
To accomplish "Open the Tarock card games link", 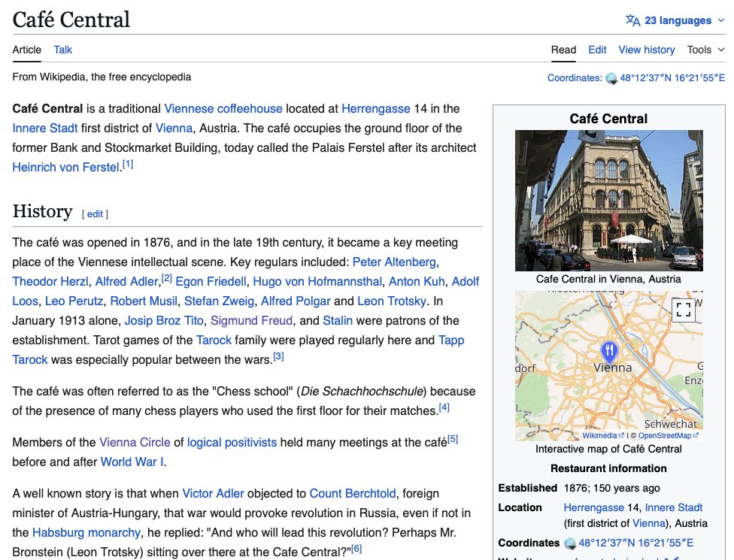I will (x=214, y=340).
